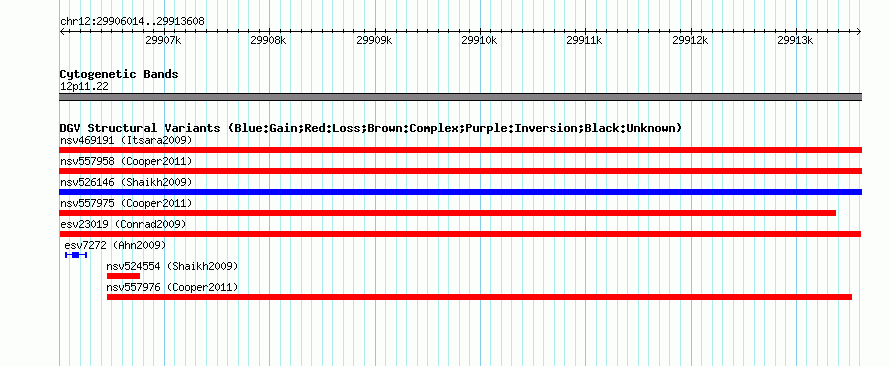The width and height of the screenshot is (890, 366).
Task: Click the 12p11.22 band label
Action: coord(84,86)
